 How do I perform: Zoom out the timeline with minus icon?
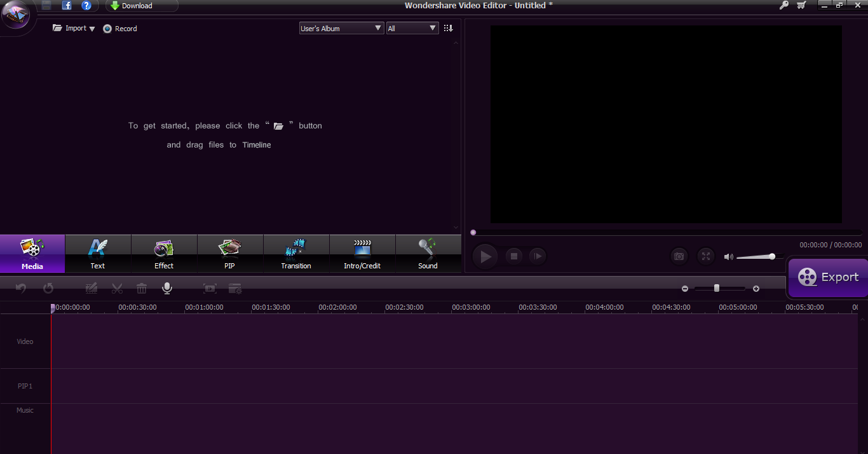click(x=685, y=289)
